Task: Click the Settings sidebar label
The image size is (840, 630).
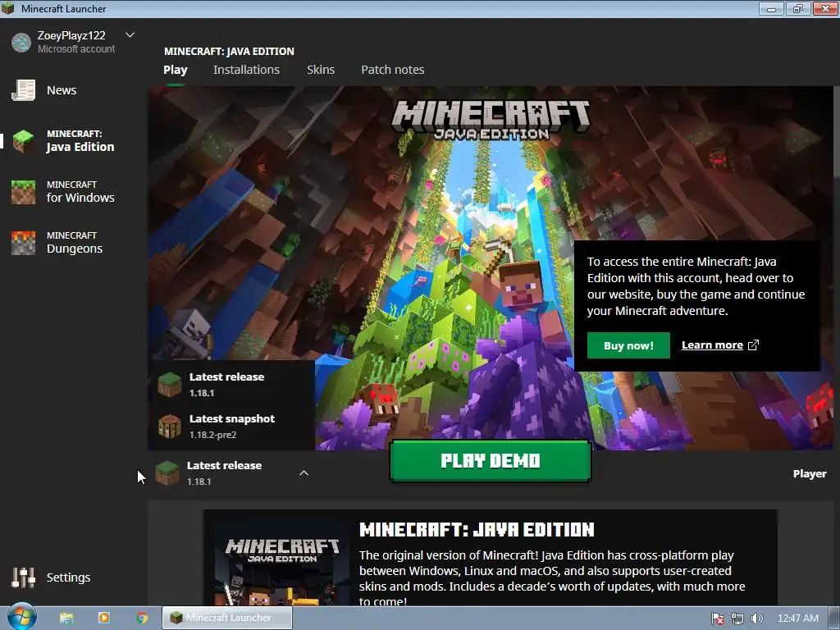Action: tap(69, 577)
